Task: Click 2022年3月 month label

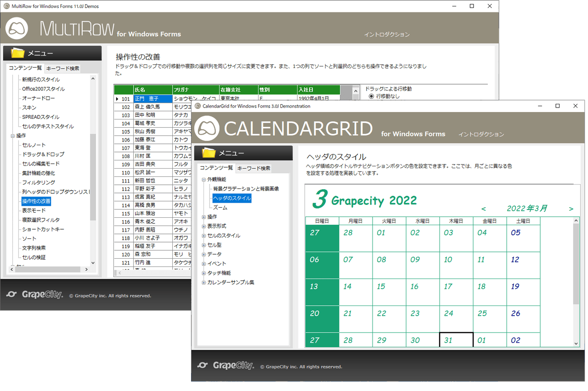Action: tap(527, 209)
